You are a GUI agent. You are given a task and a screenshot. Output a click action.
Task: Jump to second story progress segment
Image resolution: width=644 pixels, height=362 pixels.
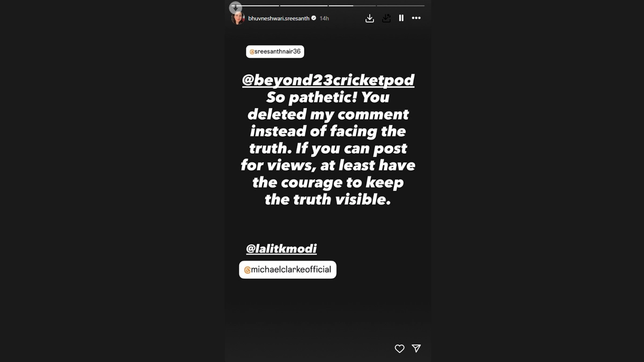[303, 6]
